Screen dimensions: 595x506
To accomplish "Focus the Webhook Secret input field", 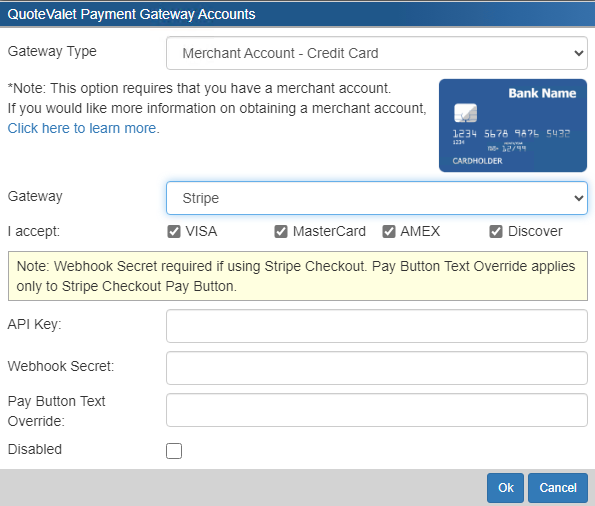I will pyautogui.click(x=377, y=368).
